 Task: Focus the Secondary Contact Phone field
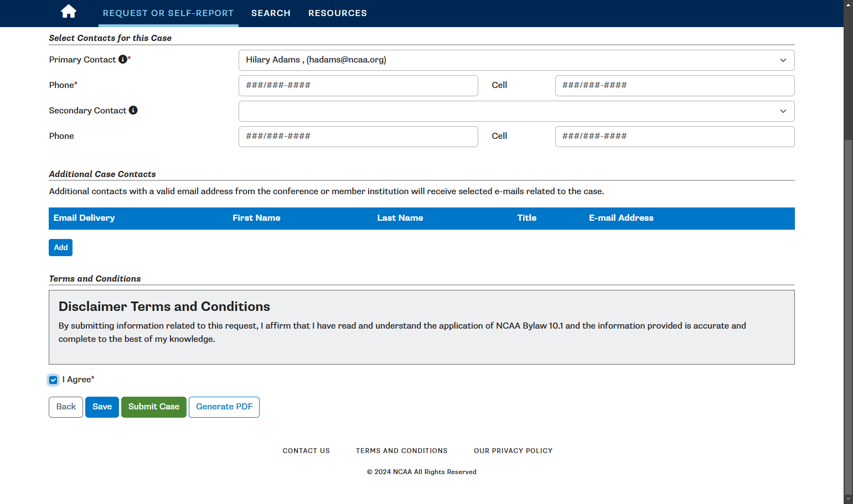point(358,137)
